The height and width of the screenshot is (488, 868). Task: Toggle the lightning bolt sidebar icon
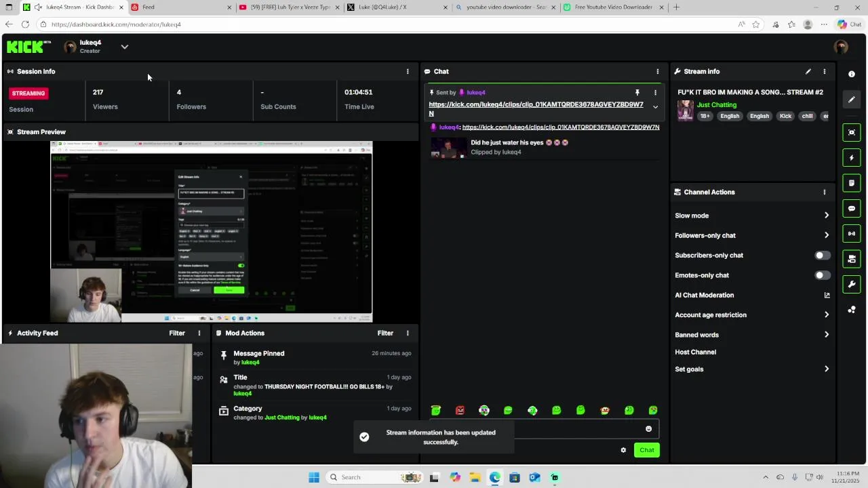coord(852,158)
